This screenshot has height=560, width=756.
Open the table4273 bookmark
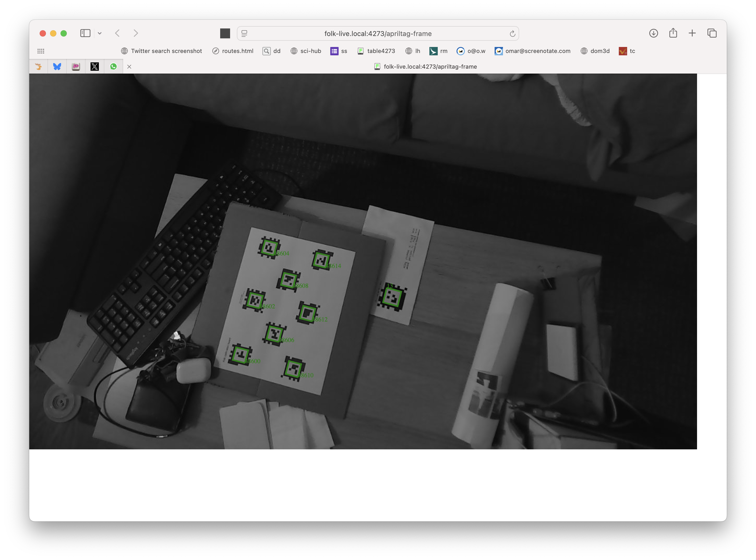(x=376, y=51)
